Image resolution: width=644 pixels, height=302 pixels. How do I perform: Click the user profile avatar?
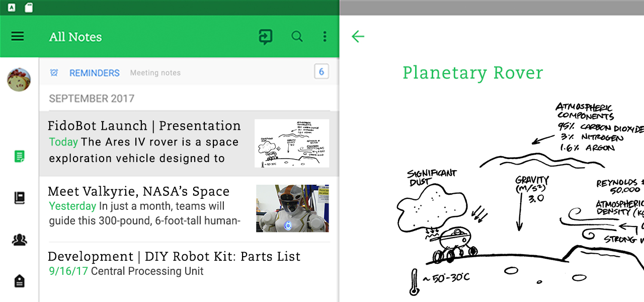(19, 80)
